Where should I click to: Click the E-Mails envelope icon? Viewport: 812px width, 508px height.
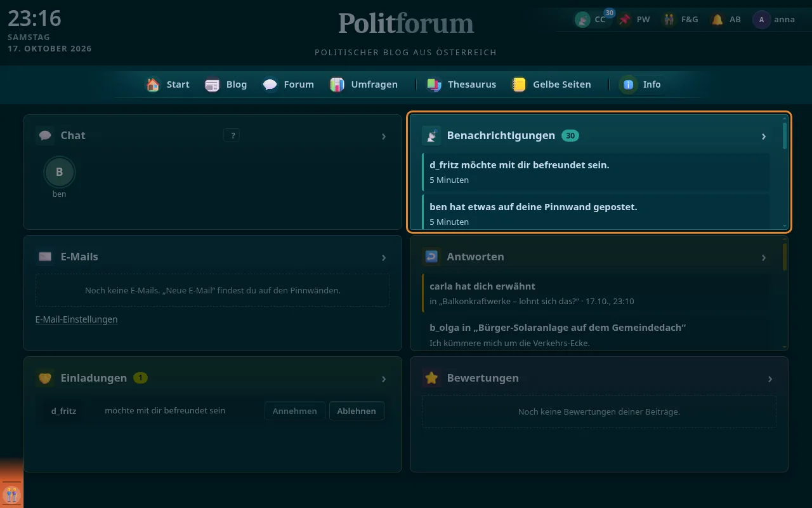[45, 257]
